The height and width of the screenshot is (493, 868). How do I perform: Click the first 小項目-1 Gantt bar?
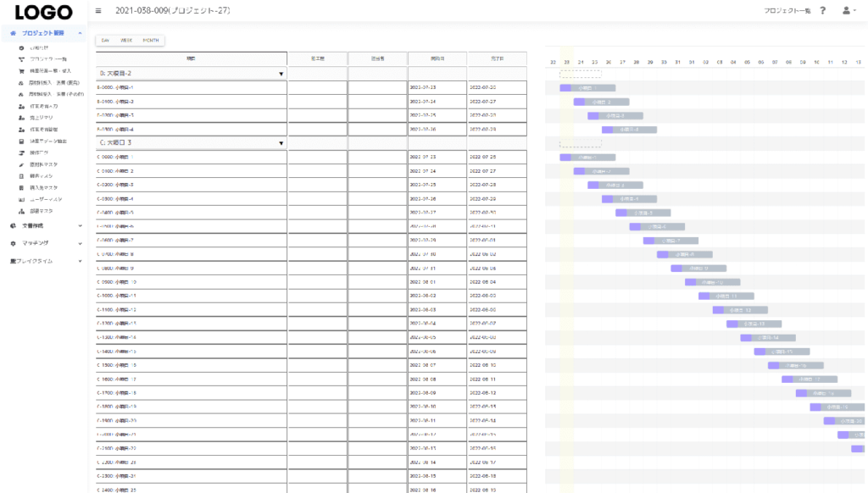point(587,87)
